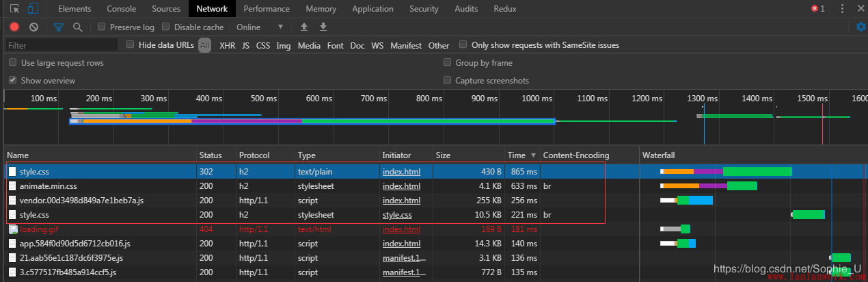The width and height of the screenshot is (868, 282).
Task: Open Network settings gear icon
Action: [861, 27]
